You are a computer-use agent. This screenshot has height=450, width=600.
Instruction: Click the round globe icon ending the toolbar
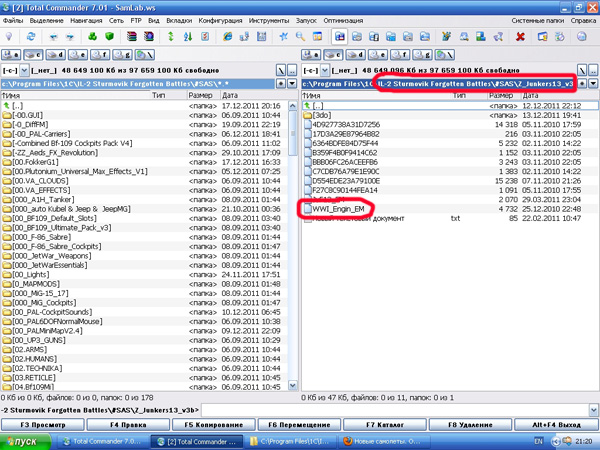(582, 37)
